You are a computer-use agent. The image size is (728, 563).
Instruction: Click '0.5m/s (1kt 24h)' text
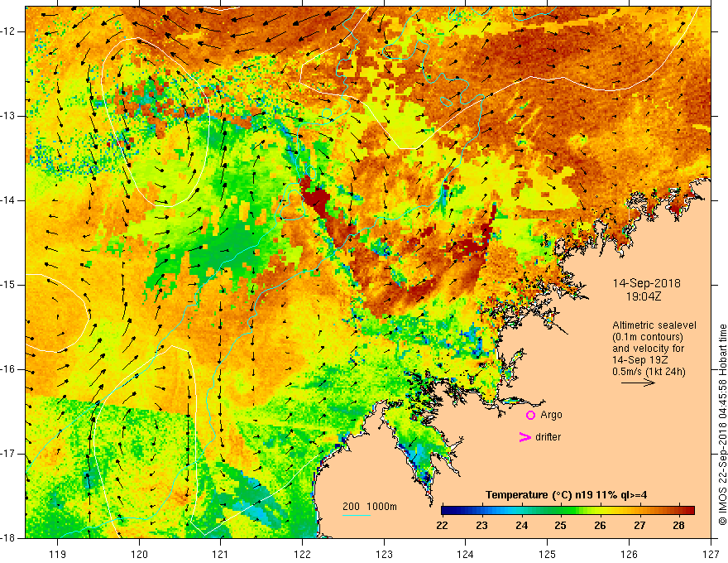(649, 372)
